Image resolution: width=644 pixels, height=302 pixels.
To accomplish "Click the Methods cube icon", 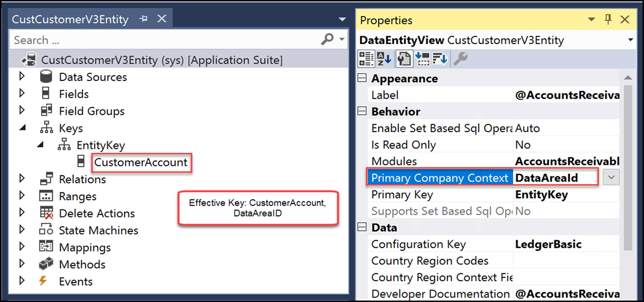I will click(46, 264).
